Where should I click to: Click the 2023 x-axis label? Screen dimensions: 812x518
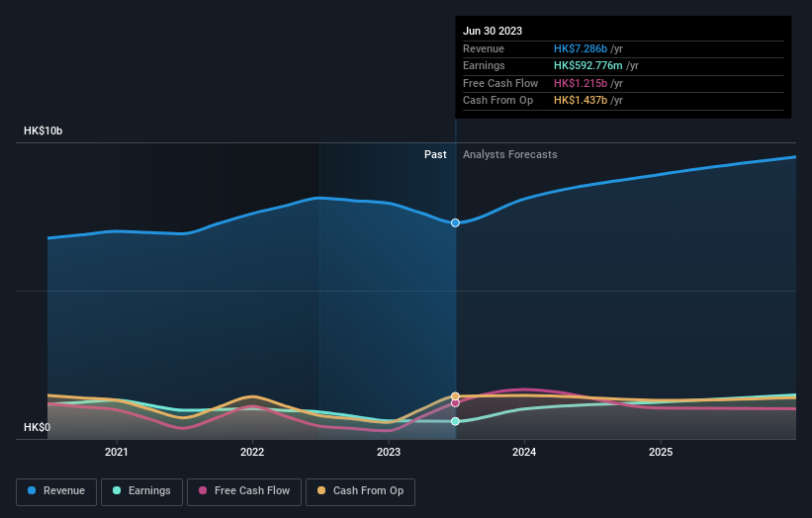(389, 453)
